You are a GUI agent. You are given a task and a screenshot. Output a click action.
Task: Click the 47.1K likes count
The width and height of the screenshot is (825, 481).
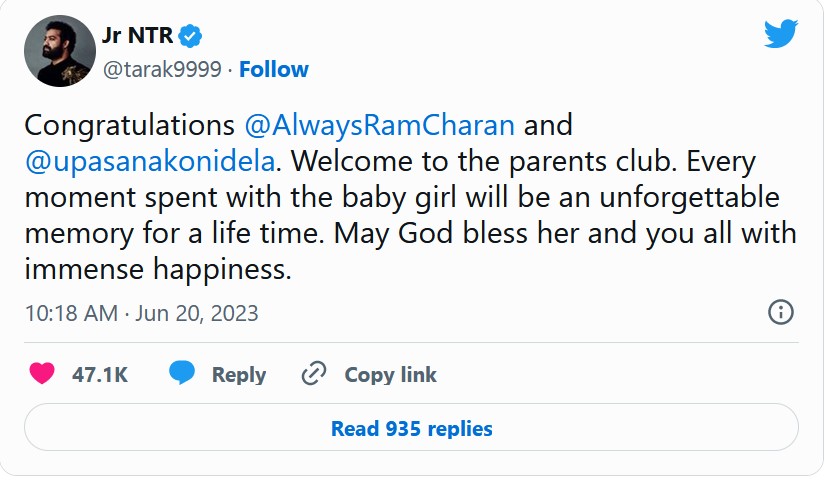pos(100,375)
